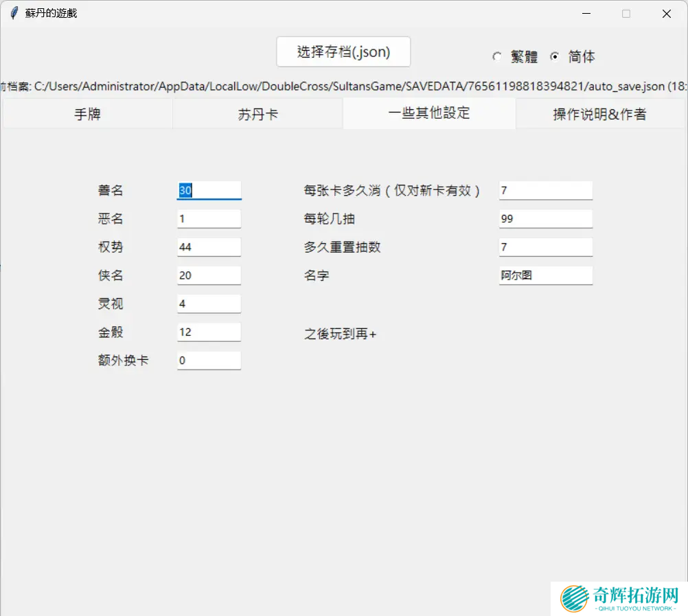This screenshot has height=616, width=688.
Task: Click the 每张卡多久消 input field
Action: click(545, 190)
